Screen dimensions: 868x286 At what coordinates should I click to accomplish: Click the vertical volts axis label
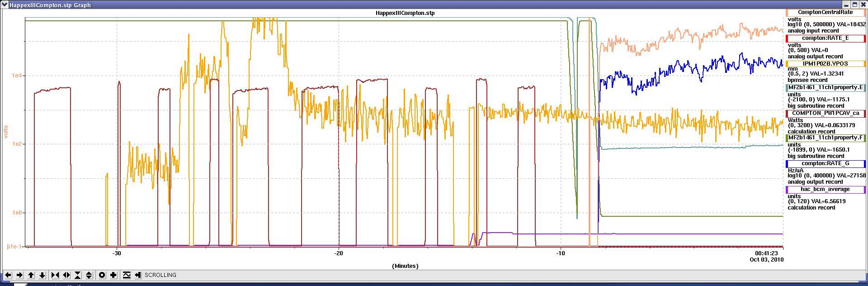(6, 132)
